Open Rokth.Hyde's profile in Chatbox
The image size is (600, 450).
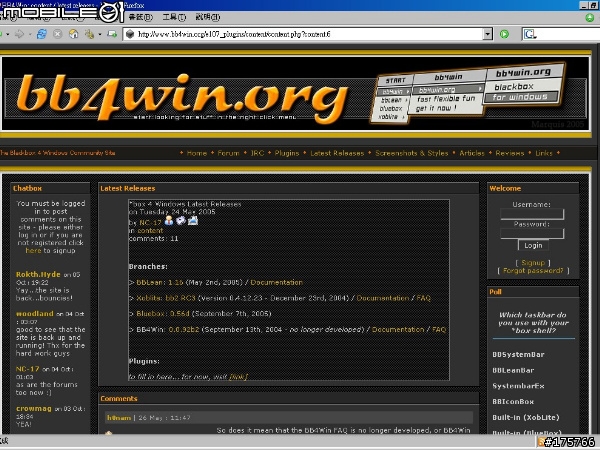38,274
